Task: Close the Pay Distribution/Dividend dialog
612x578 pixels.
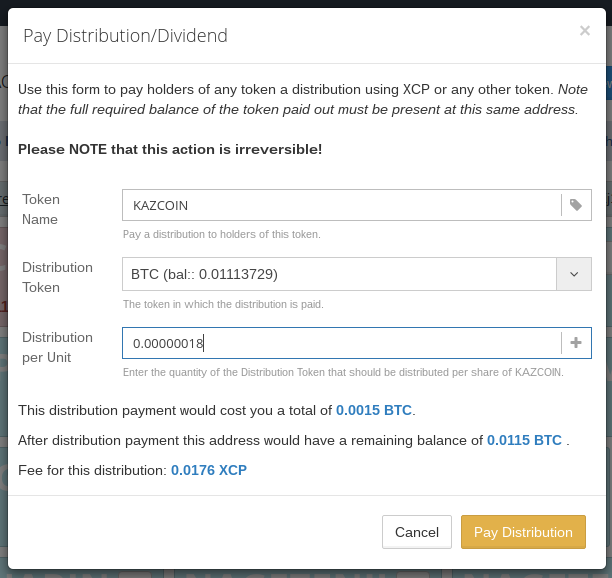Action: (584, 30)
